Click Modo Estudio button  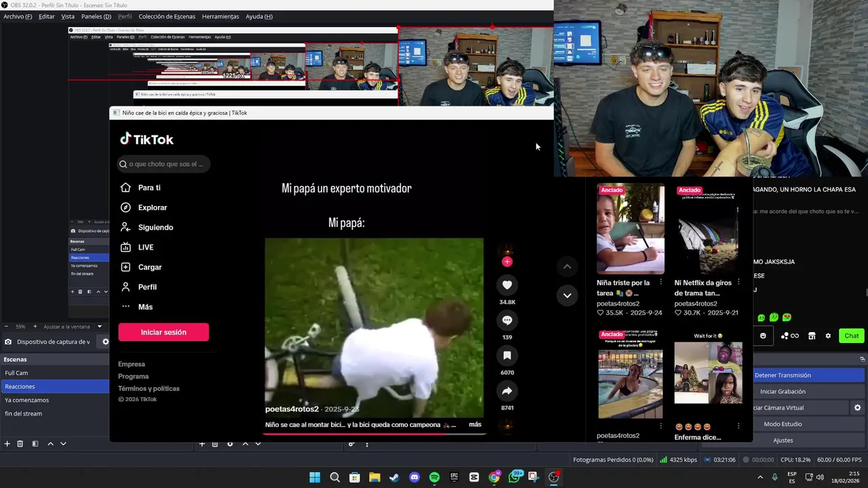coord(808,424)
